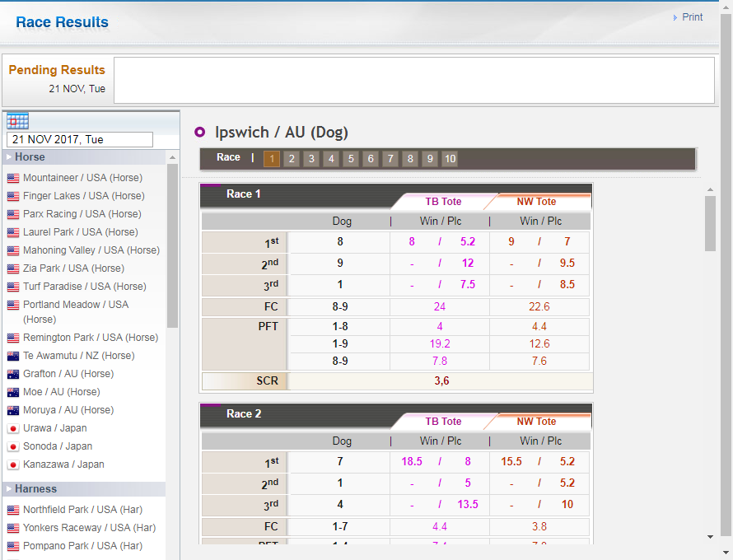Click the USA flag beside Mountaineer
Screen dimensions: 733x560
coord(13,178)
